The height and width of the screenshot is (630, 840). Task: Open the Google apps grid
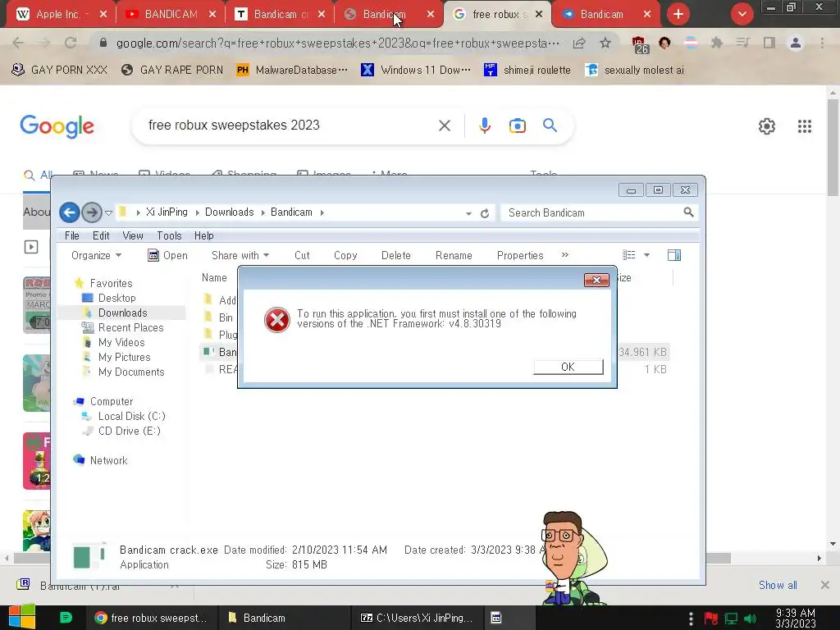coord(805,126)
